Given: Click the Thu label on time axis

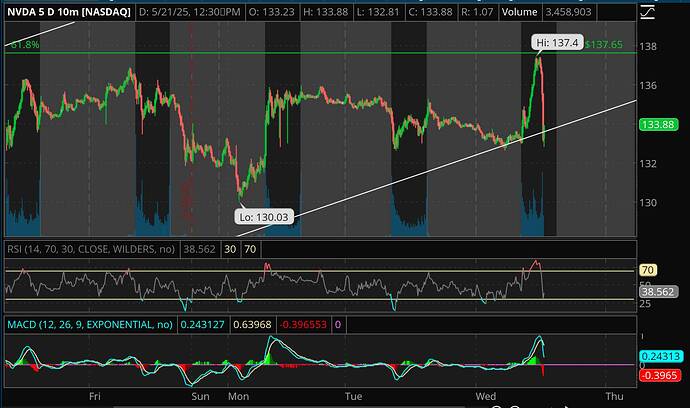Looking at the screenshot, I should tap(614, 397).
